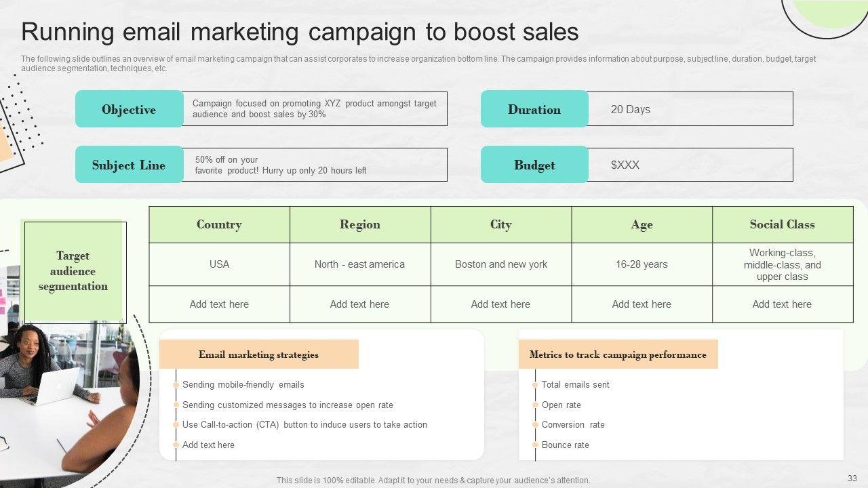This screenshot has width=868, height=488.
Task: Click the slide overview paragraph beneath the title
Action: coord(418,64)
